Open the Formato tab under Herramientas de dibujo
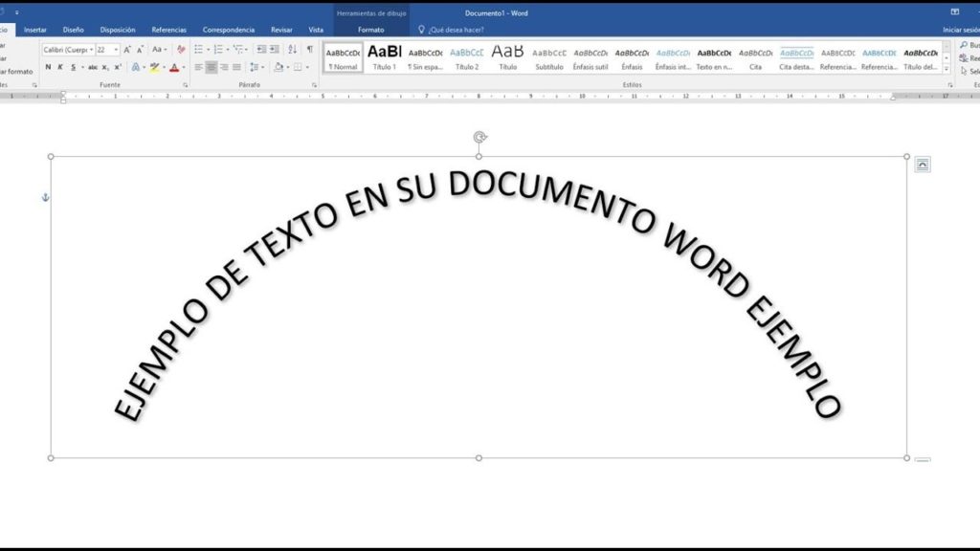980x551 pixels. [371, 29]
